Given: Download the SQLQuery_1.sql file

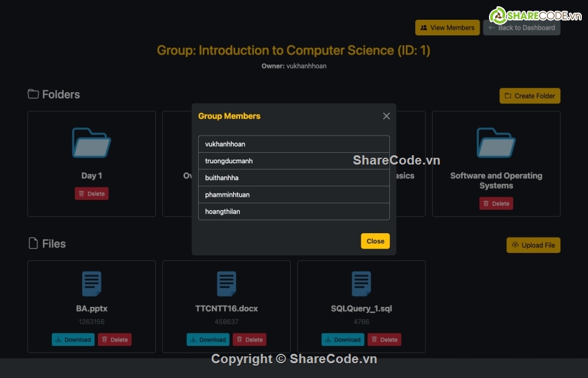Looking at the screenshot, I should pyautogui.click(x=343, y=340).
